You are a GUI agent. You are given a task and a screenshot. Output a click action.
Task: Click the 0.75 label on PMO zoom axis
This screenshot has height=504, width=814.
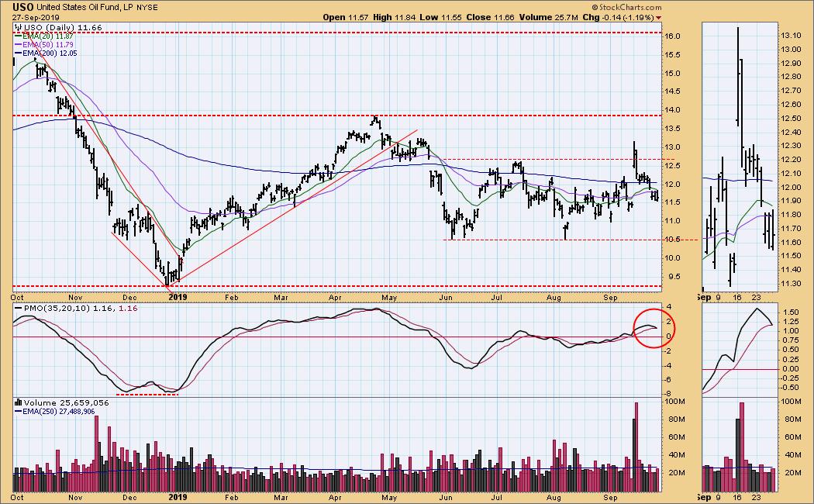click(792, 340)
